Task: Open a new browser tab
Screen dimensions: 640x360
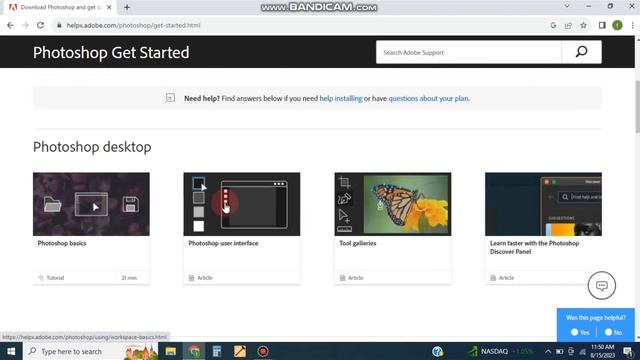Action: pos(127,7)
